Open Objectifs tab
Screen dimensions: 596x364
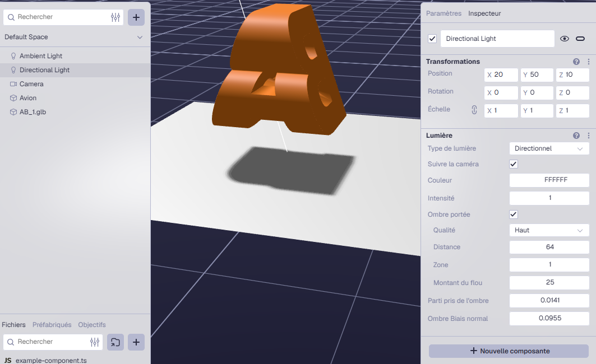click(92, 325)
